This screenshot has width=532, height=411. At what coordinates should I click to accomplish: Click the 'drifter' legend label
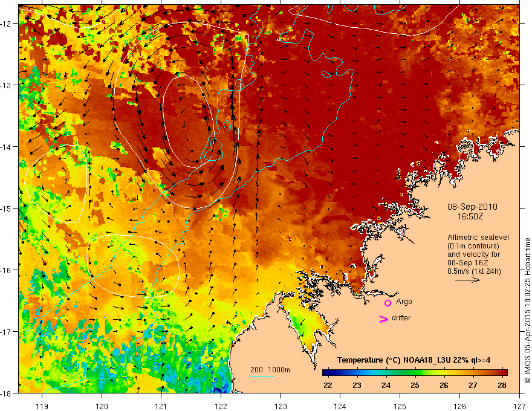point(401,318)
